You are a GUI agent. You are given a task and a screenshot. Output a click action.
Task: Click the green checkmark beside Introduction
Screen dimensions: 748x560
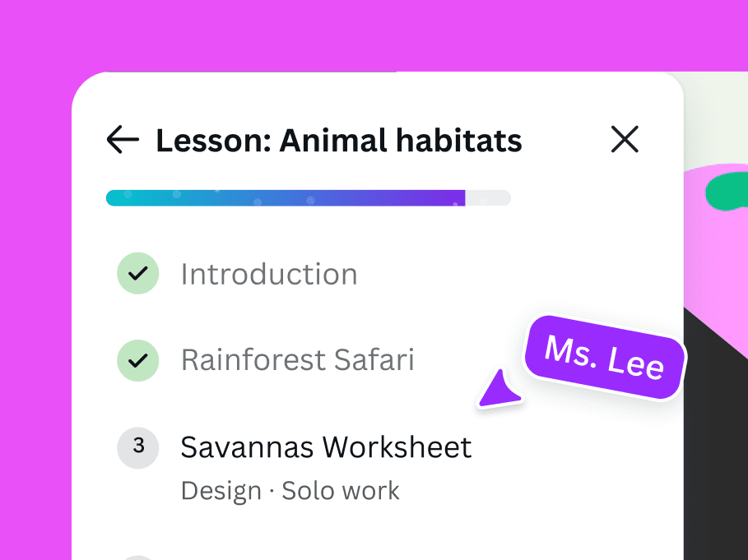[x=137, y=273]
